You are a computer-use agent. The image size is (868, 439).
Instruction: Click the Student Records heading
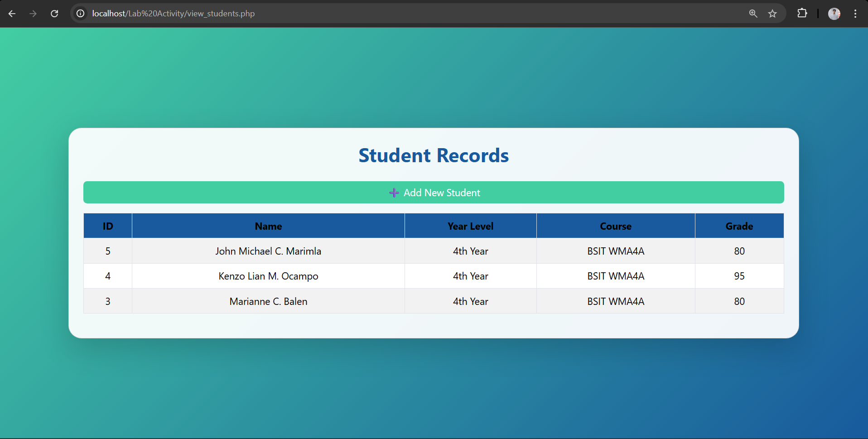coord(433,155)
